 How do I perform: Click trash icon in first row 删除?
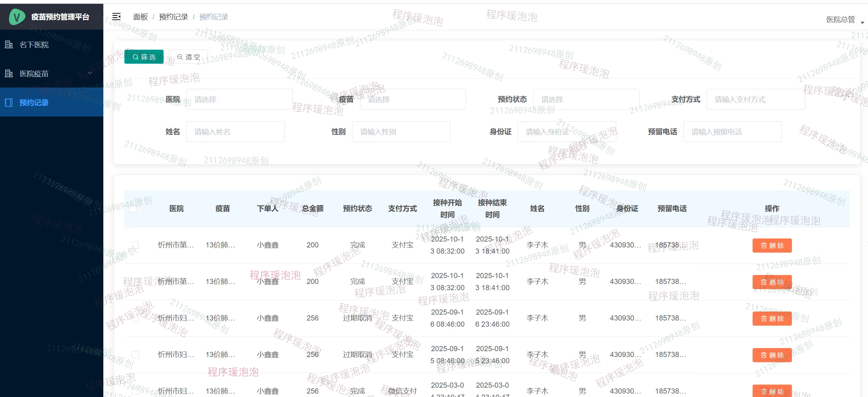point(764,246)
